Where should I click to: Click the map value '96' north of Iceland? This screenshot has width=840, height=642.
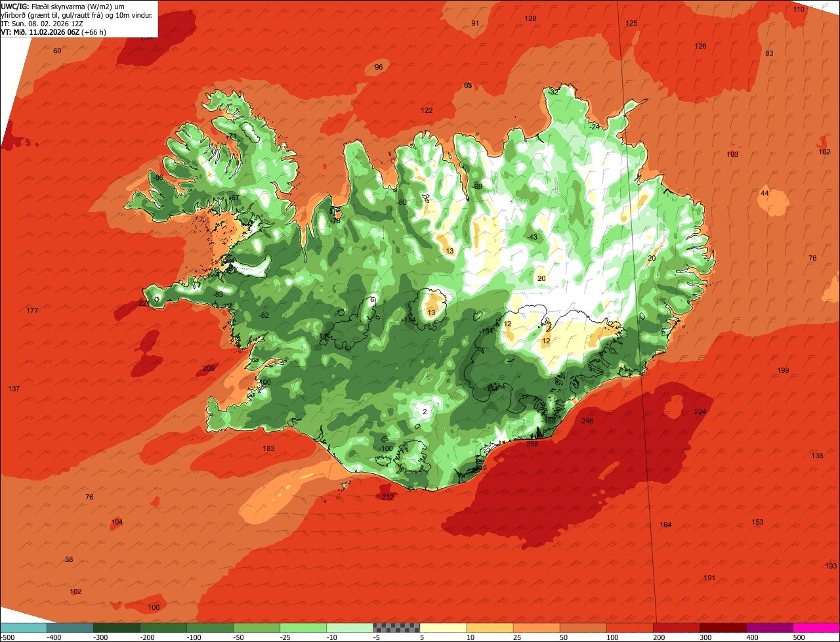(379, 68)
